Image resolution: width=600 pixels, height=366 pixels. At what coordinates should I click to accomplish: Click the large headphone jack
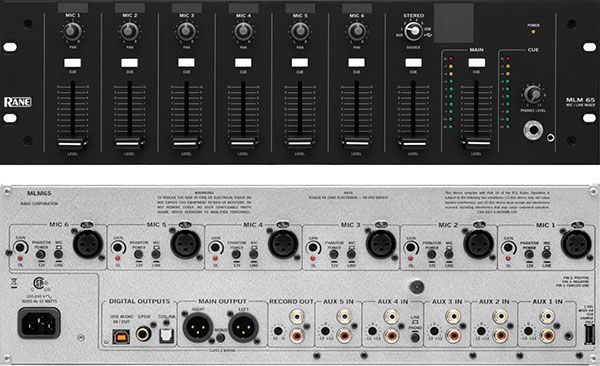(533, 130)
